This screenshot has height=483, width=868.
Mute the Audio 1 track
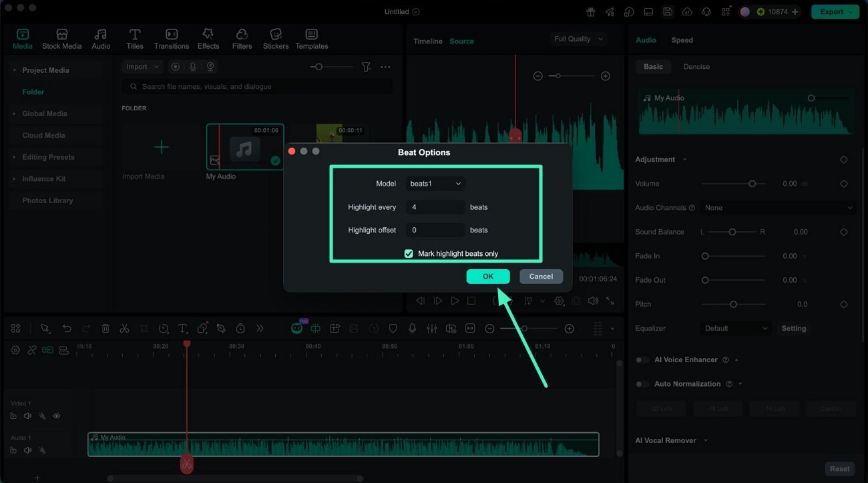coord(27,450)
